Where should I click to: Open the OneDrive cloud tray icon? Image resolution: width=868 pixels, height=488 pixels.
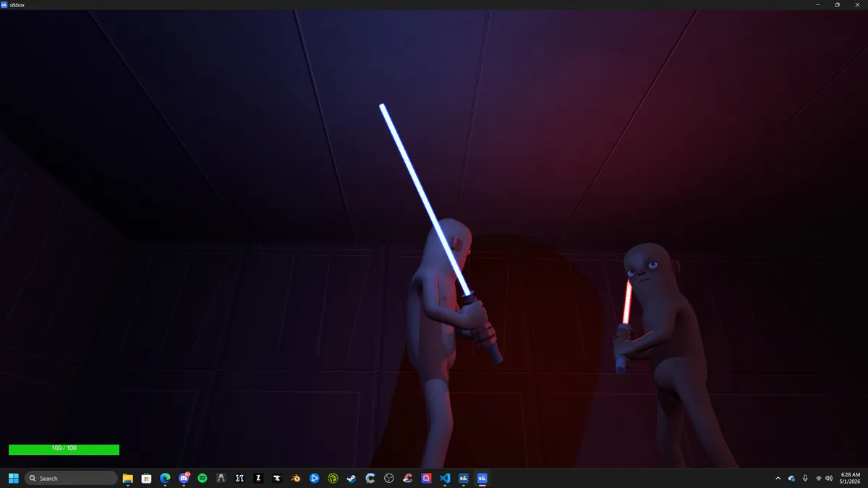792,478
